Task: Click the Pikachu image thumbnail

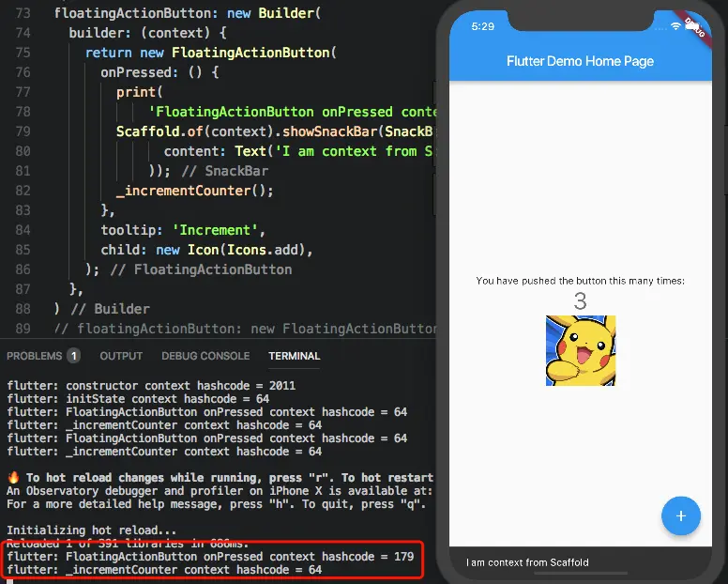Action: pos(581,350)
